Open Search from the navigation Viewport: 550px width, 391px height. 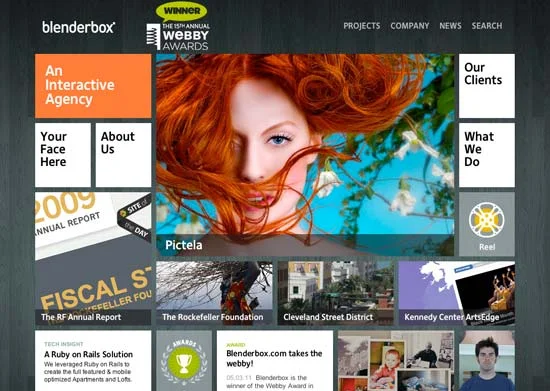click(x=487, y=26)
